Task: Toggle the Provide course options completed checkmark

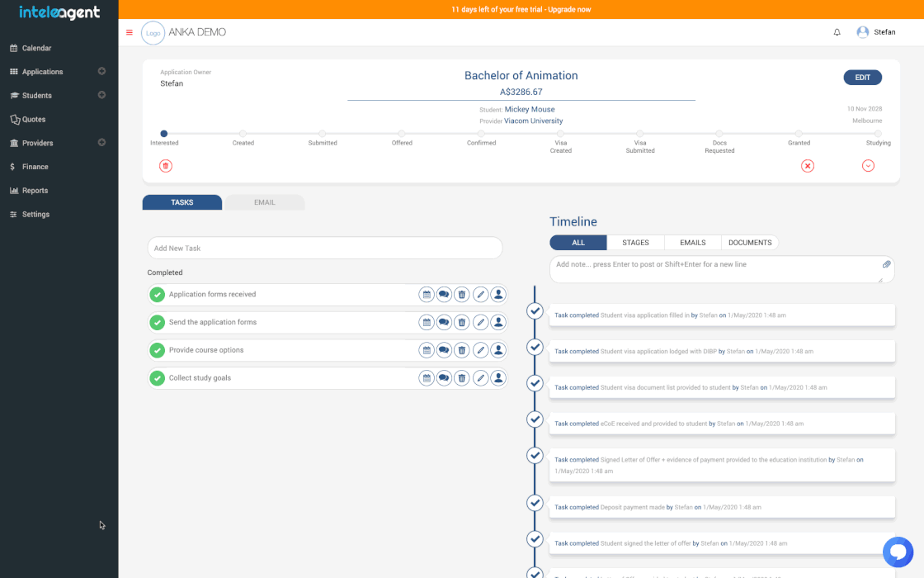Action: click(x=158, y=350)
